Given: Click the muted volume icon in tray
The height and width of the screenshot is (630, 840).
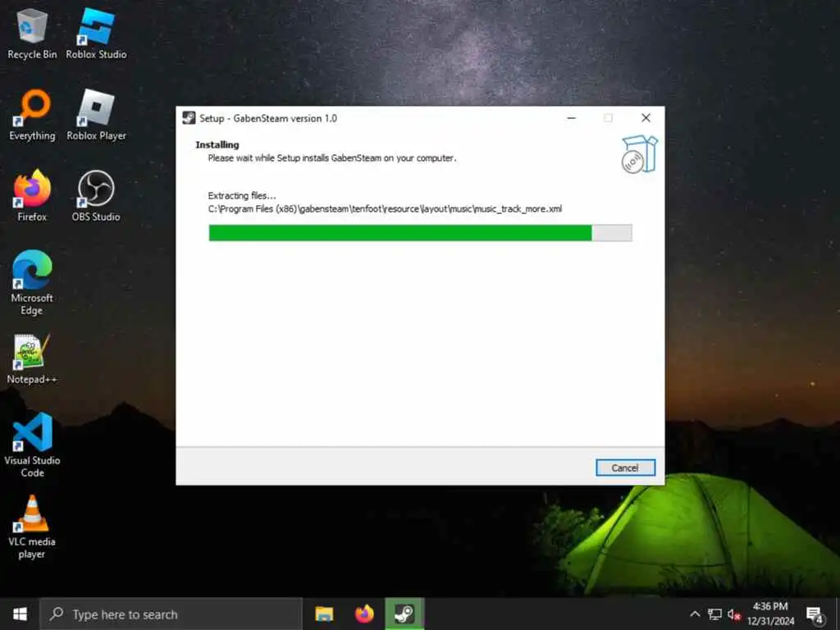Looking at the screenshot, I should (734, 614).
